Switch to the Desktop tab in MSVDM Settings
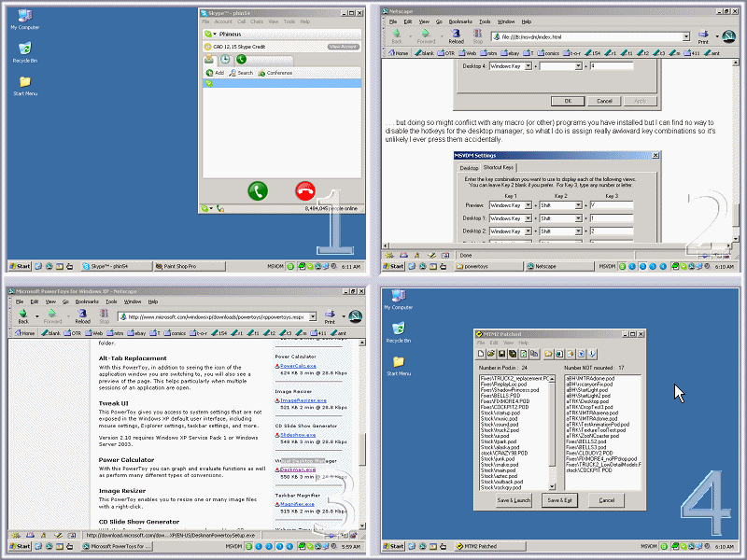This screenshot has height=560, width=747. (469, 168)
